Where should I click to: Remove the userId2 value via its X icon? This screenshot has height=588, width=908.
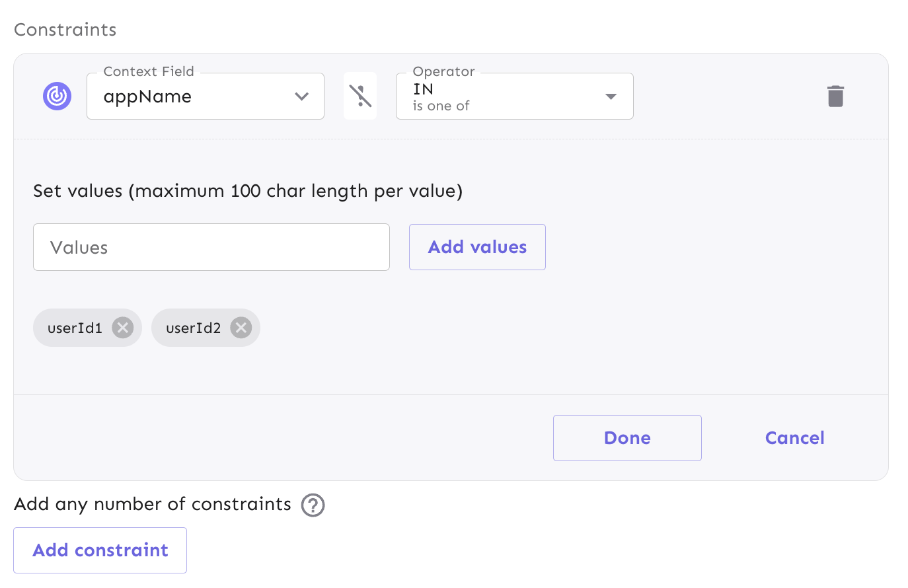241,327
